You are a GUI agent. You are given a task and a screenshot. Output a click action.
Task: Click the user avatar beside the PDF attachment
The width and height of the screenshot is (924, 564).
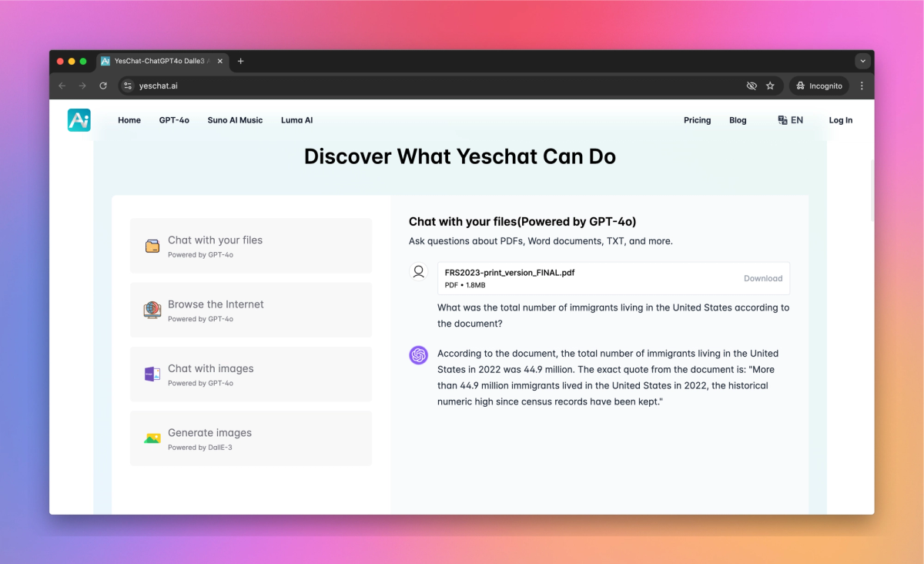tap(418, 272)
